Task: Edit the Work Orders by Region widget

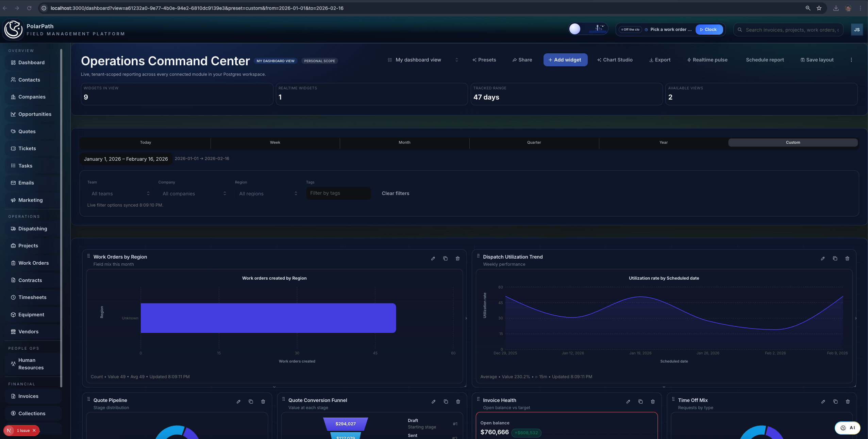Action: pyautogui.click(x=433, y=259)
